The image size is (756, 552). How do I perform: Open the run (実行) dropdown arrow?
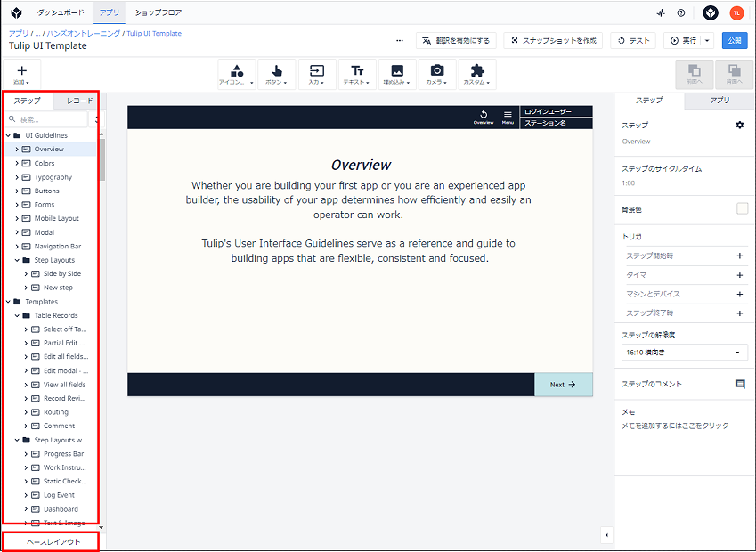pyautogui.click(x=707, y=40)
